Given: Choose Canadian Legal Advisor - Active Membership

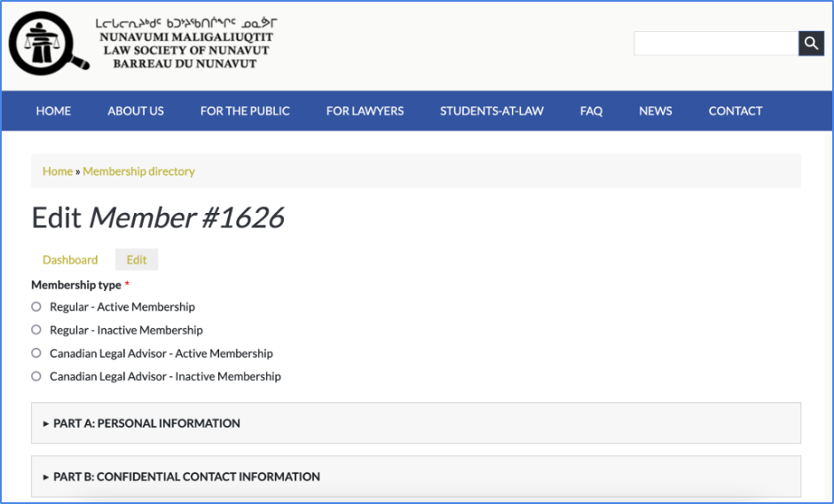Looking at the screenshot, I should [x=36, y=353].
